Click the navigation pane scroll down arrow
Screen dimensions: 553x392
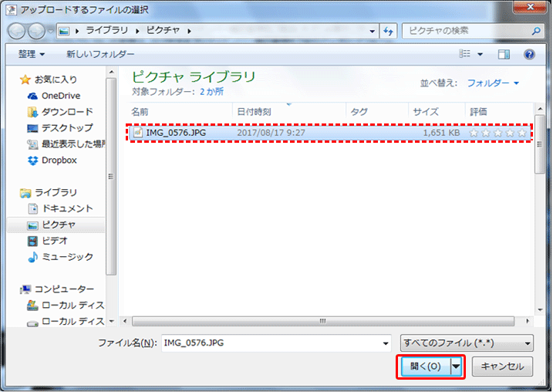111,322
